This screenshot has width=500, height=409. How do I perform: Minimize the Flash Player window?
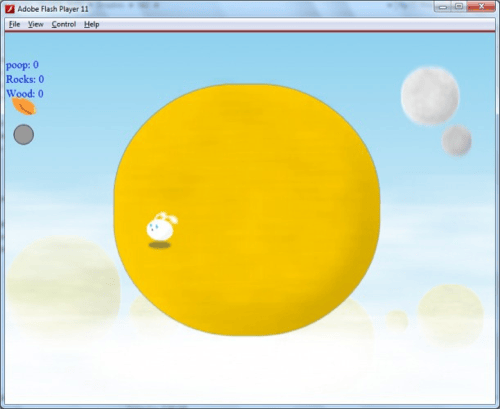(443, 7)
